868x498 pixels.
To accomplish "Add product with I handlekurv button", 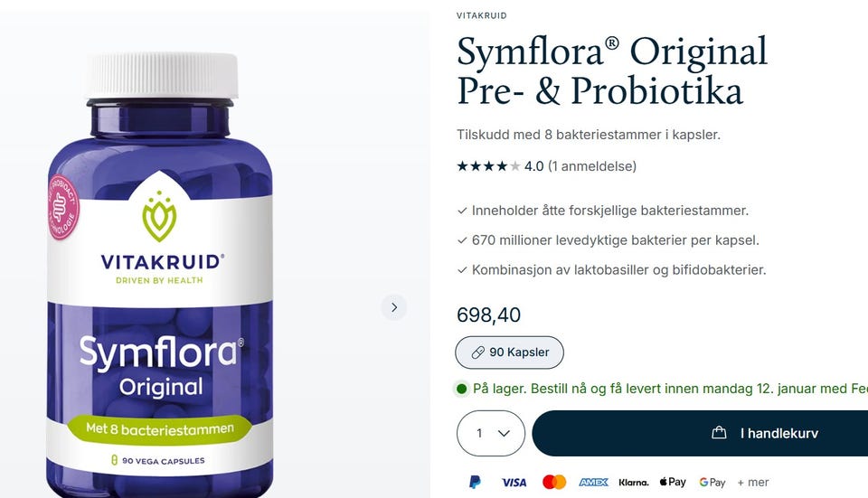I will click(700, 433).
